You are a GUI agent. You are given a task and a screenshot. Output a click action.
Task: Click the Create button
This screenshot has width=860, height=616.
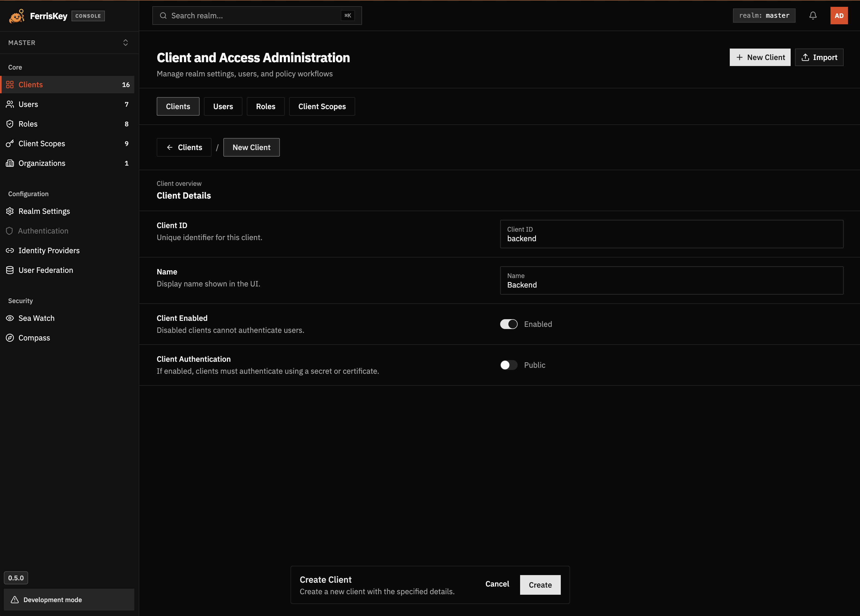[540, 585]
